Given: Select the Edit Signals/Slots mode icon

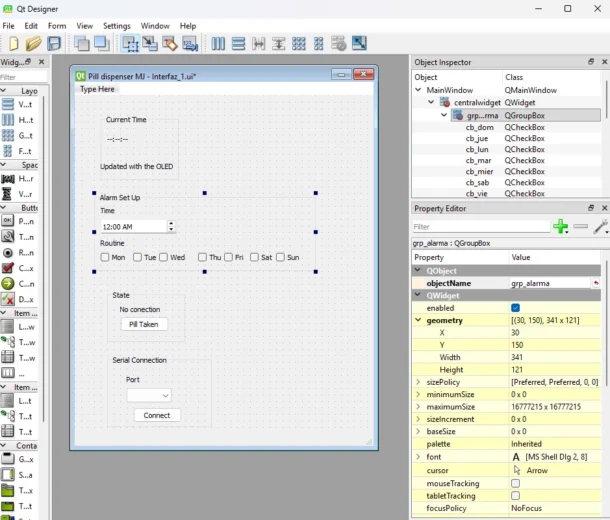Looking at the screenshot, I should (150, 43).
